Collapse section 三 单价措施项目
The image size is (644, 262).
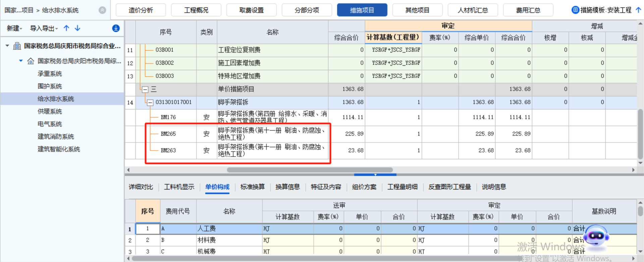tap(145, 90)
